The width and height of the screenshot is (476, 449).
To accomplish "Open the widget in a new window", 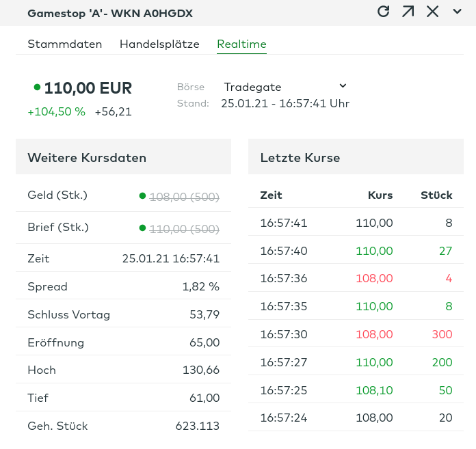I will tap(408, 12).
